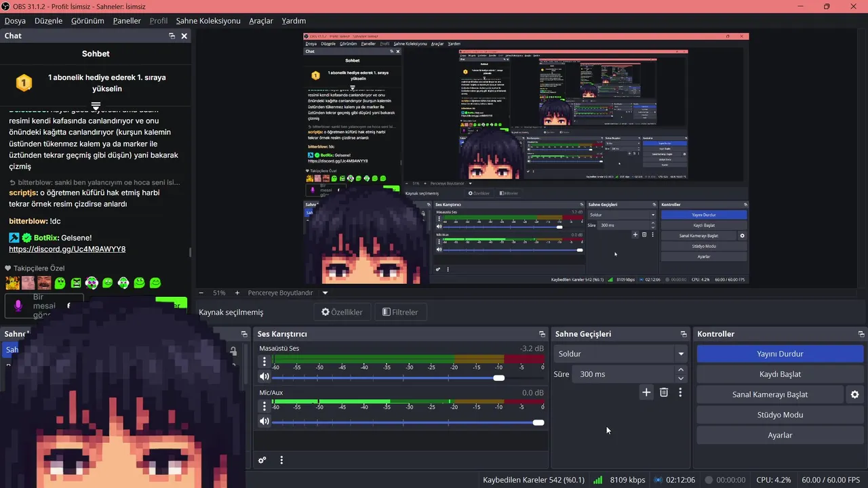Undock the Sahne Geçişleri panel
This screenshot has height=488, width=868.
[x=684, y=334]
